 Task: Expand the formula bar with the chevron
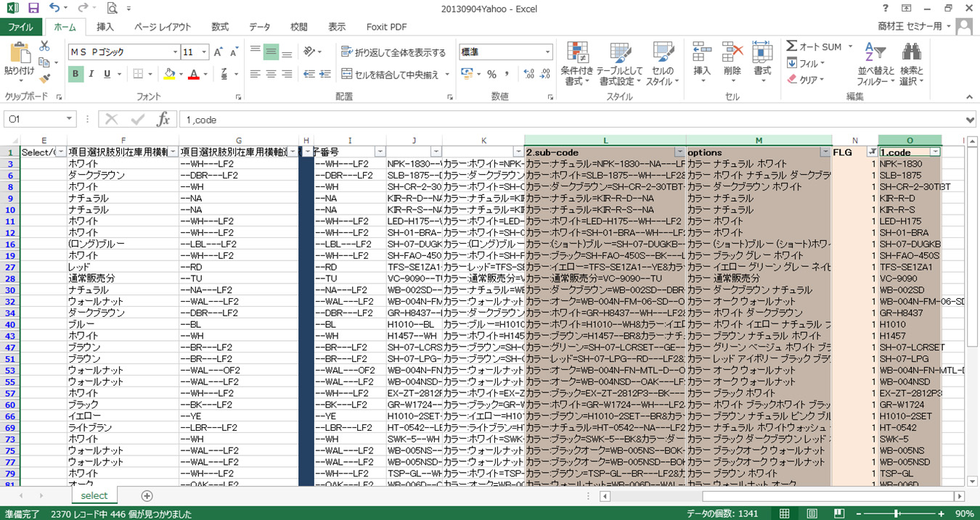(971, 120)
